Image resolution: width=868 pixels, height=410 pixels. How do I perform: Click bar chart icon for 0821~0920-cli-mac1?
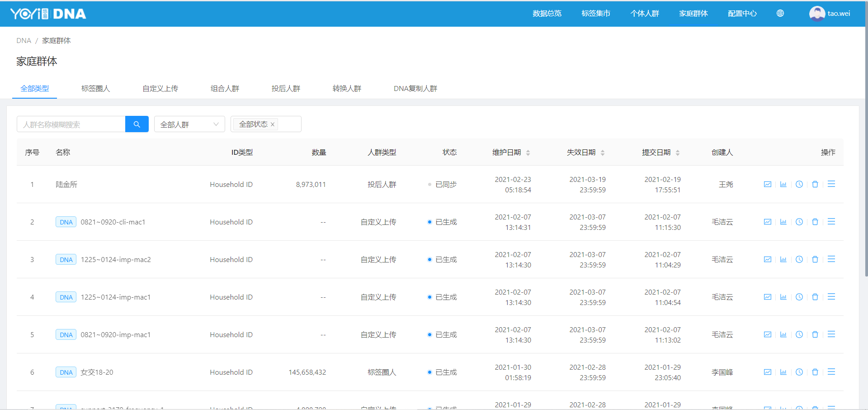783,222
